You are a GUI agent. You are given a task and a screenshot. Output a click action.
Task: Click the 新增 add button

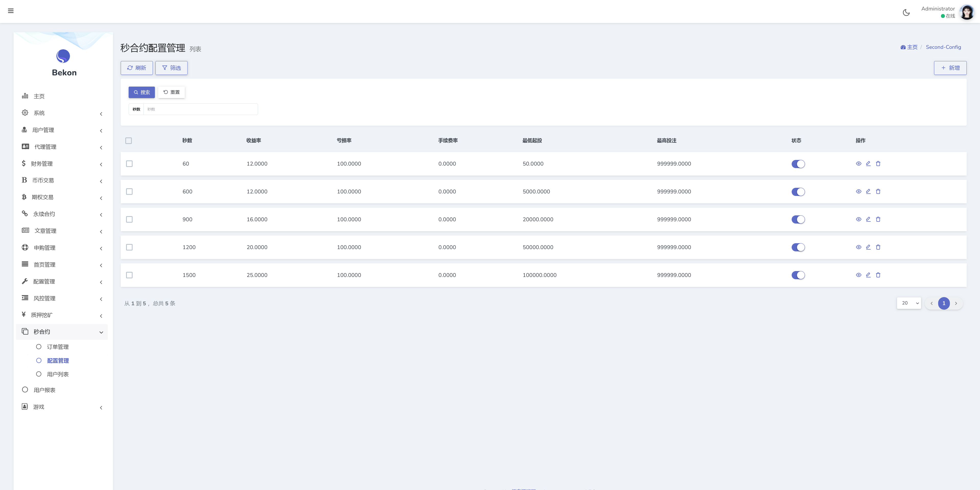click(x=950, y=68)
